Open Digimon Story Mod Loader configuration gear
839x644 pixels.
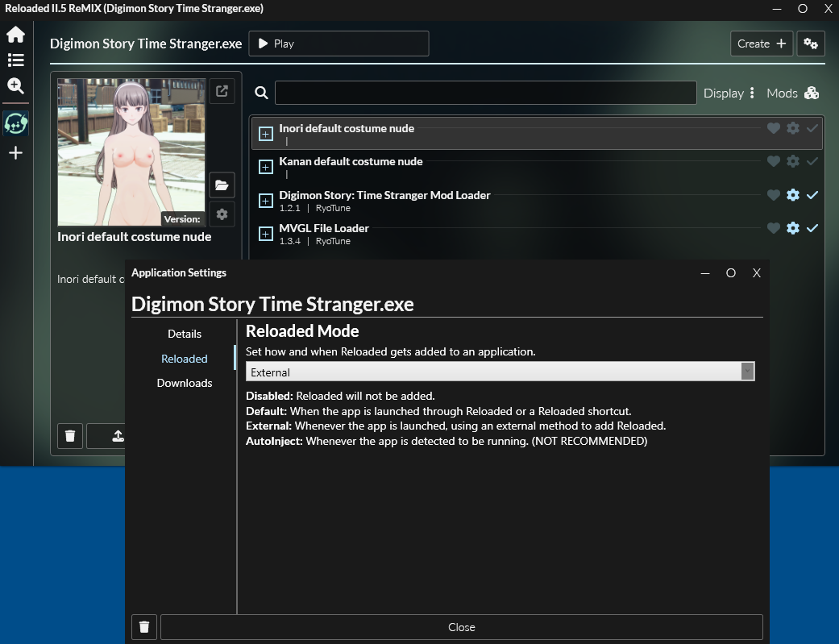793,195
